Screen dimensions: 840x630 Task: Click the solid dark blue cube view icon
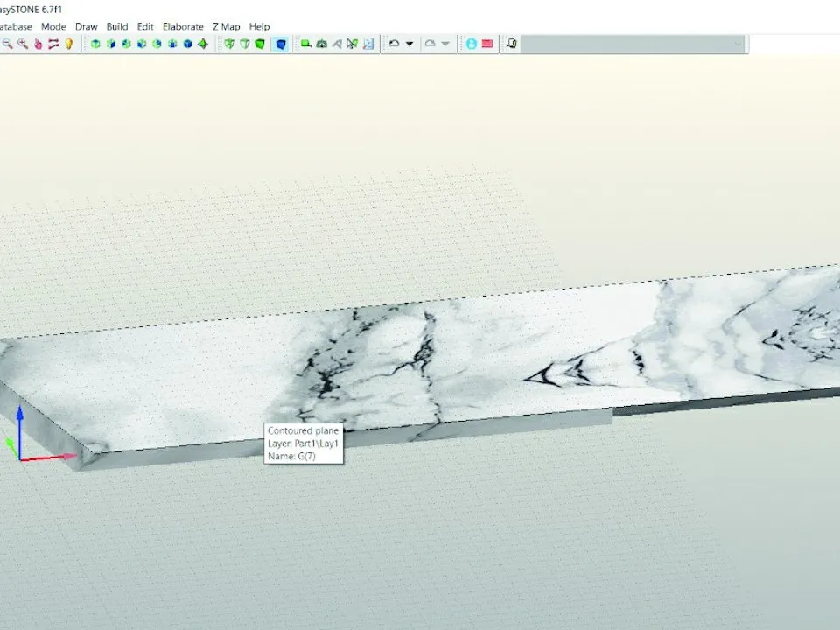pyautogui.click(x=188, y=44)
